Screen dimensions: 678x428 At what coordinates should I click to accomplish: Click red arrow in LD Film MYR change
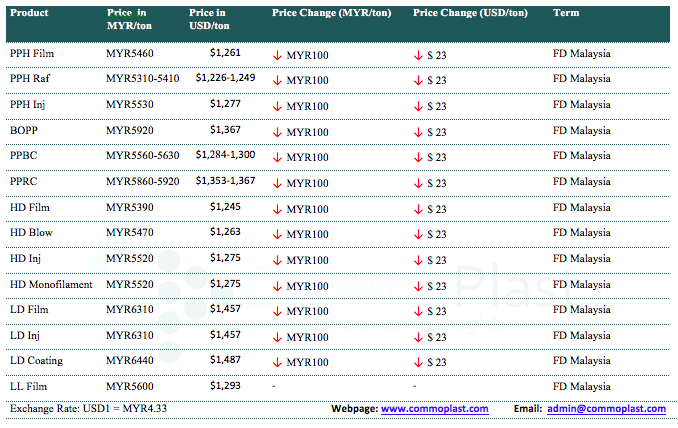[x=277, y=311]
